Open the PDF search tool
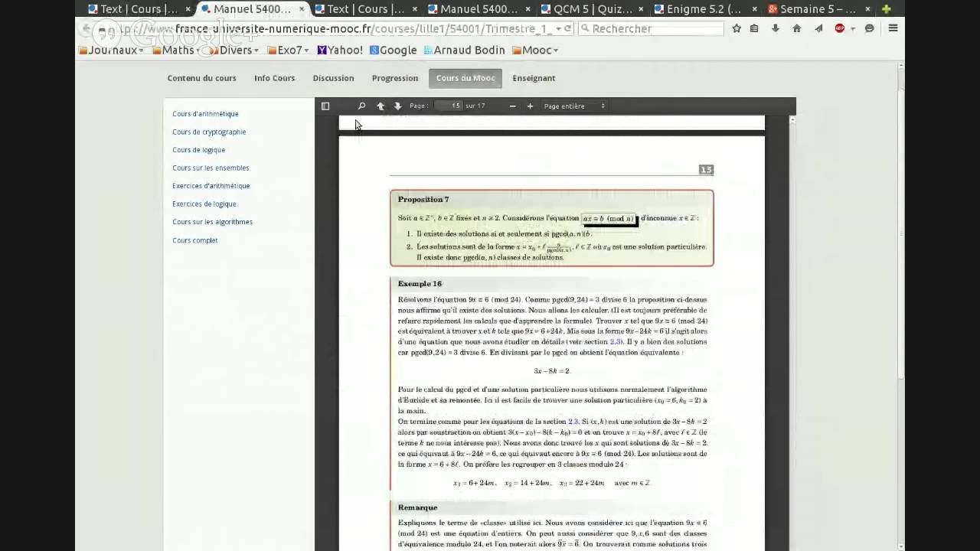The height and width of the screenshot is (551, 980). [362, 106]
